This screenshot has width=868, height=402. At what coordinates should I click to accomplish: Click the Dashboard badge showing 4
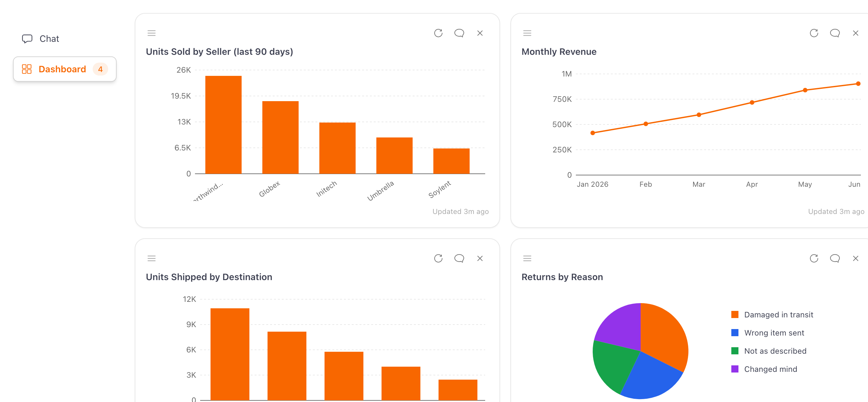point(100,69)
